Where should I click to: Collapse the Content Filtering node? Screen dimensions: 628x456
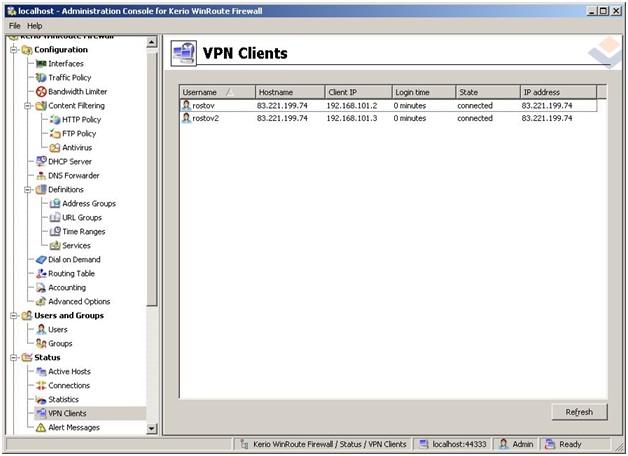[x=28, y=106]
